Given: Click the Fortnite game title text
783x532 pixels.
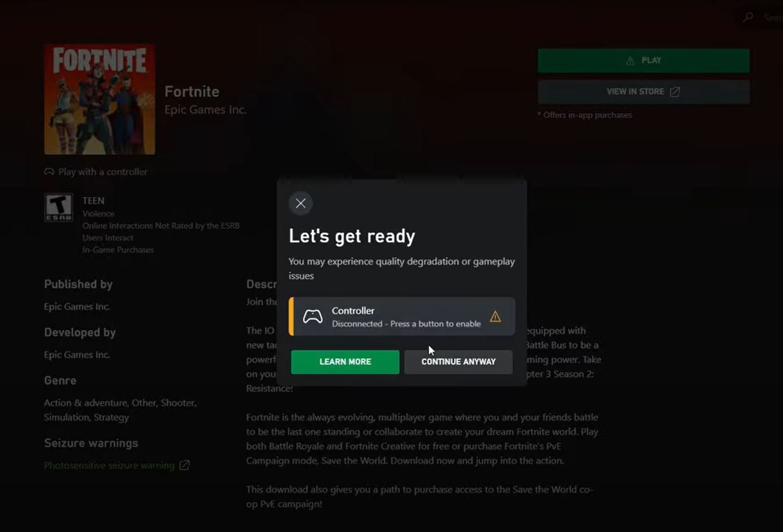Looking at the screenshot, I should [x=192, y=91].
